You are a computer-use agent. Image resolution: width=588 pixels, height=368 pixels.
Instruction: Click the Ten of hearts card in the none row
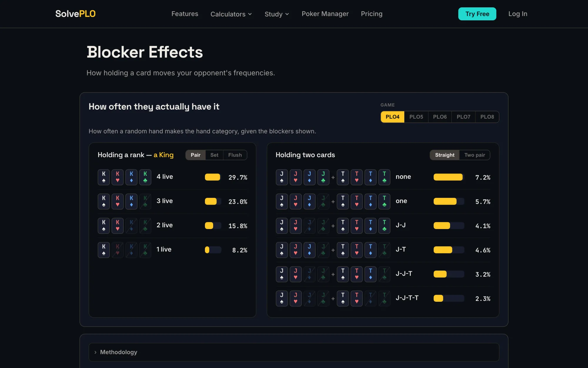pyautogui.click(x=357, y=177)
